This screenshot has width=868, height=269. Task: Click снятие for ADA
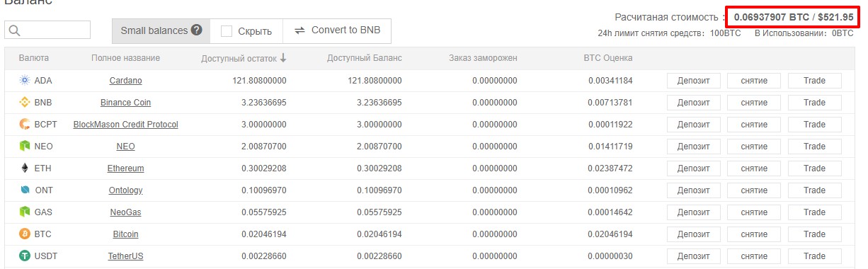coord(754,81)
